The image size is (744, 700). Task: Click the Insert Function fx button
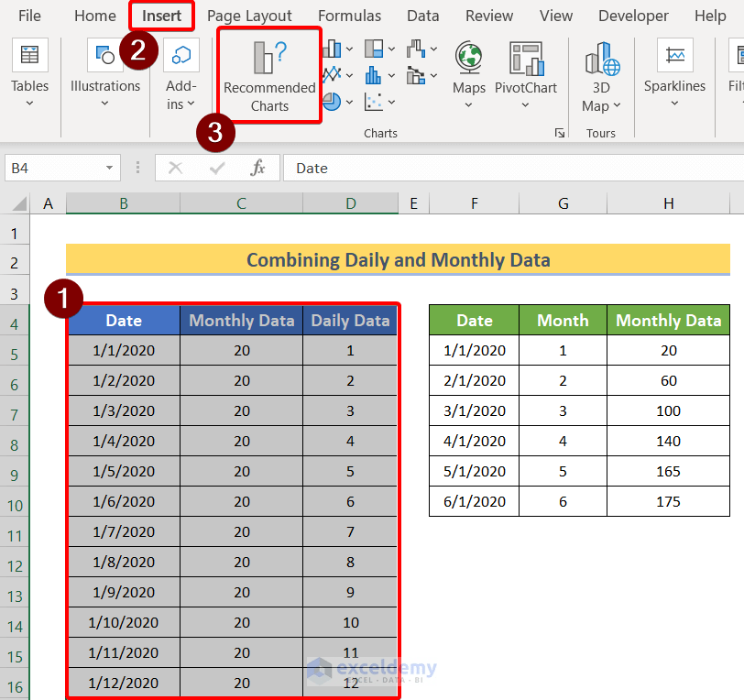[257, 168]
